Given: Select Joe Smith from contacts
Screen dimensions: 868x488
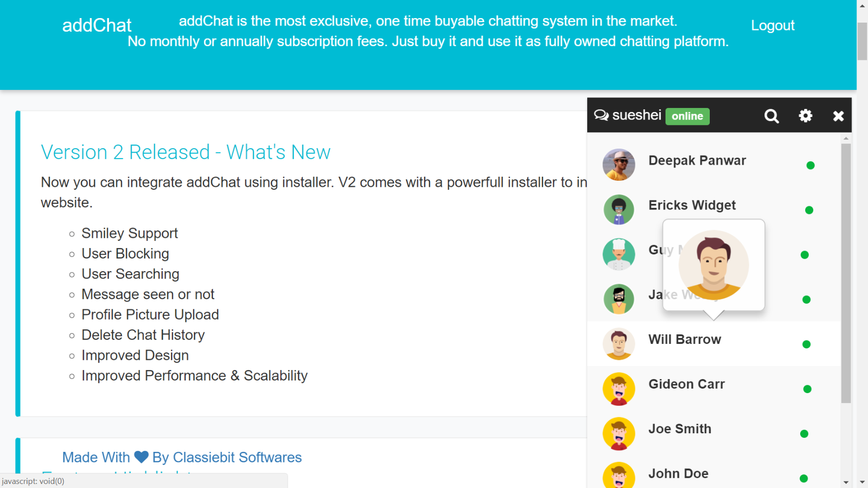Looking at the screenshot, I should pyautogui.click(x=680, y=429).
